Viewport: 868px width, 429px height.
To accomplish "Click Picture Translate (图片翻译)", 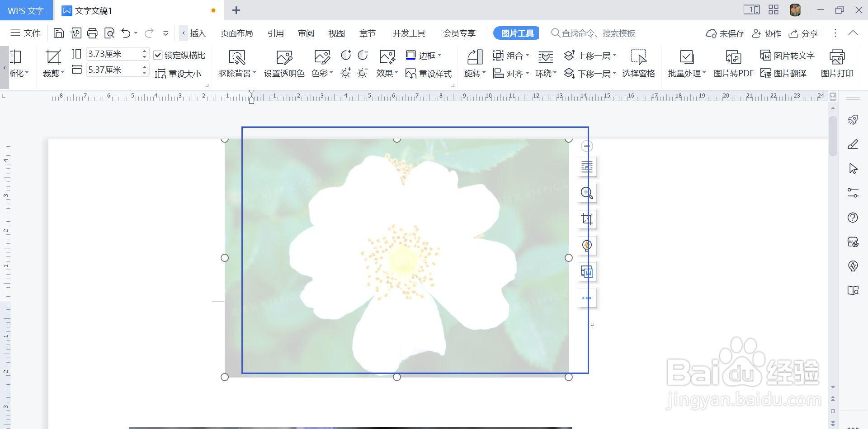I will (783, 73).
